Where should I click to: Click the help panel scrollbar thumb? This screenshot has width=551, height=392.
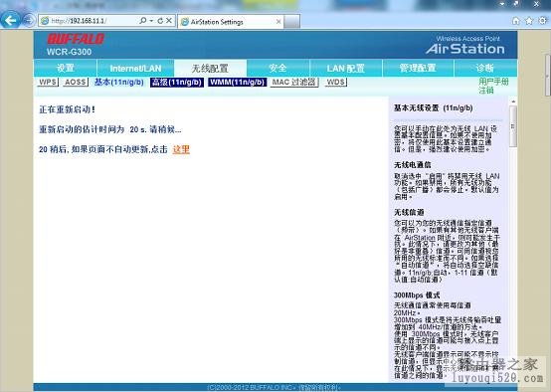click(513, 126)
